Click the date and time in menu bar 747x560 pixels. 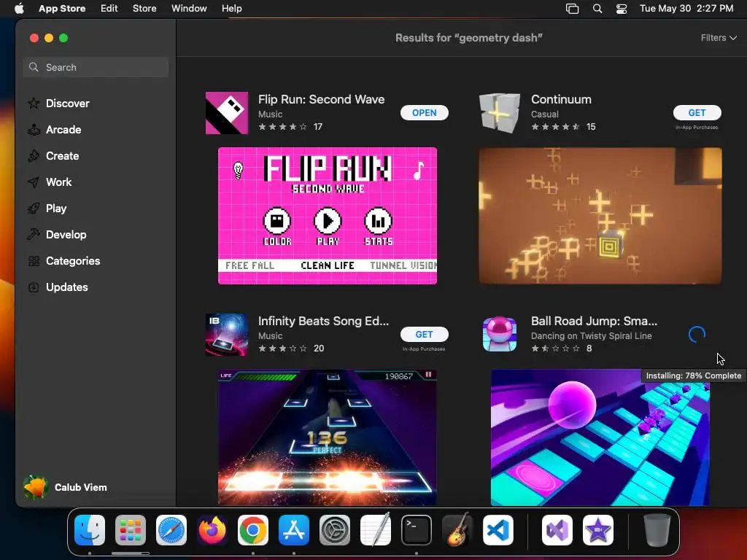[686, 9]
